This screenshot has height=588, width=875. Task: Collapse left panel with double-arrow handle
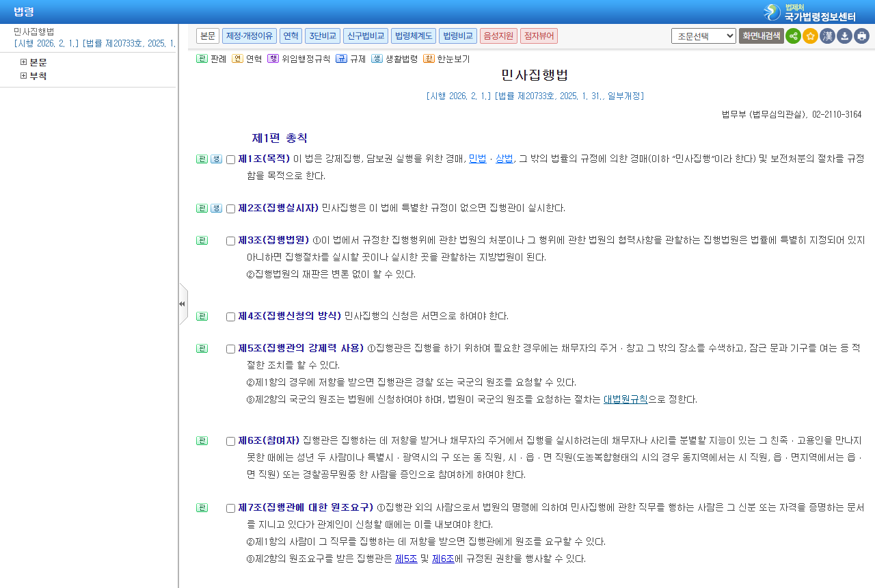click(x=183, y=304)
